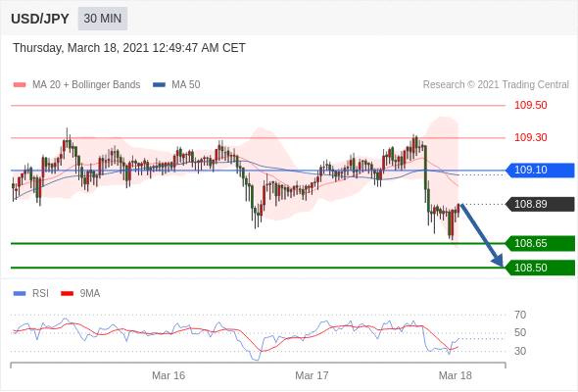578x392 pixels.
Task: Click the dark blue MA 50 legend swatch
Action: (159, 85)
